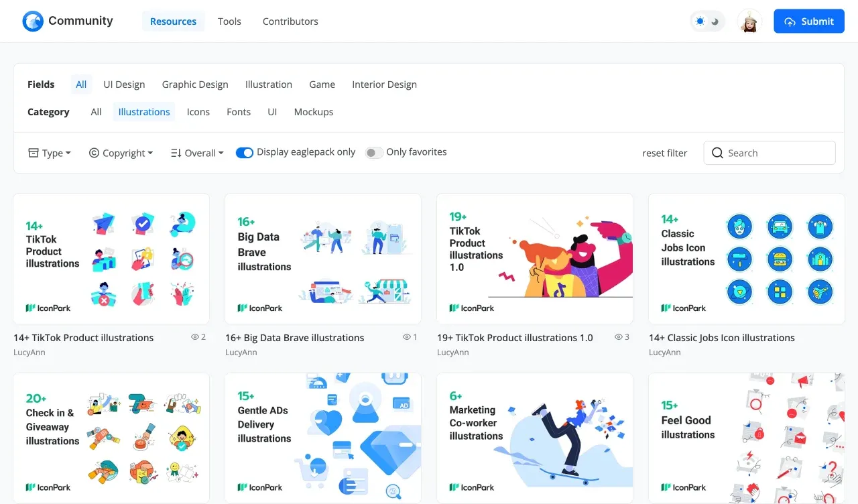Click LucyAnn under 16+ Big Data Brave
This screenshot has height=504, width=858.
[241, 353]
